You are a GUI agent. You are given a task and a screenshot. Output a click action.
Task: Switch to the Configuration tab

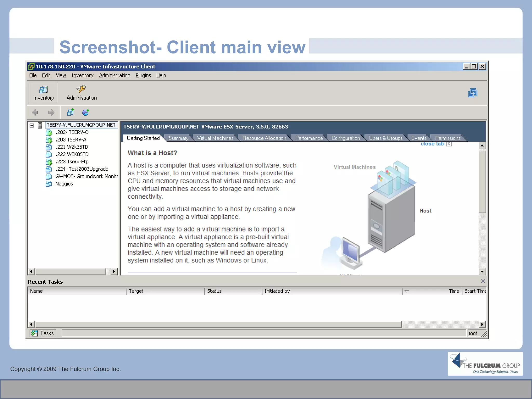point(346,138)
